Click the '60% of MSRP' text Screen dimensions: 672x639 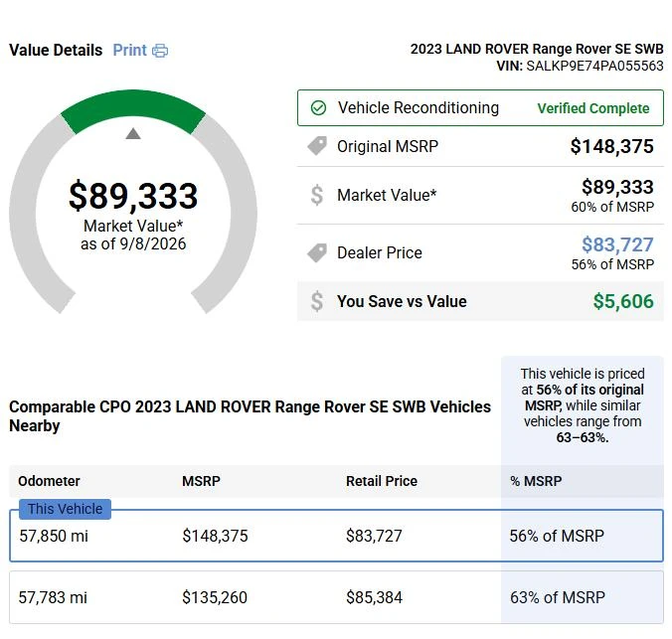[612, 207]
